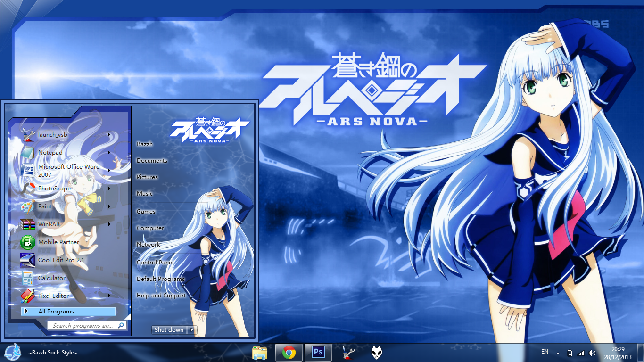Image resolution: width=644 pixels, height=362 pixels.
Task: Click search magnifier icon in Start menu
Action: (x=121, y=325)
